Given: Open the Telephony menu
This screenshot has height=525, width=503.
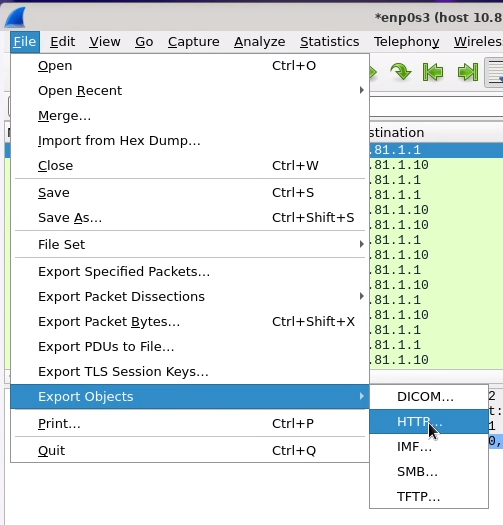Looking at the screenshot, I should [x=407, y=42].
